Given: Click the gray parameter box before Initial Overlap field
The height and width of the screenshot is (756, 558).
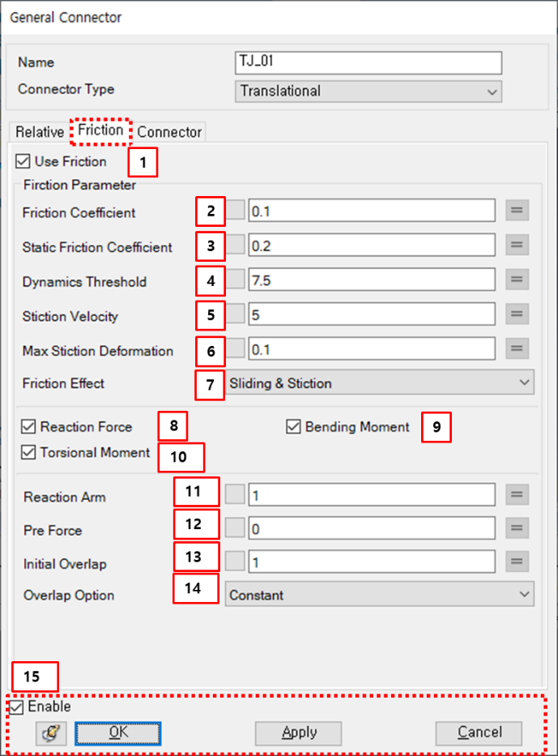Looking at the screenshot, I should [235, 561].
